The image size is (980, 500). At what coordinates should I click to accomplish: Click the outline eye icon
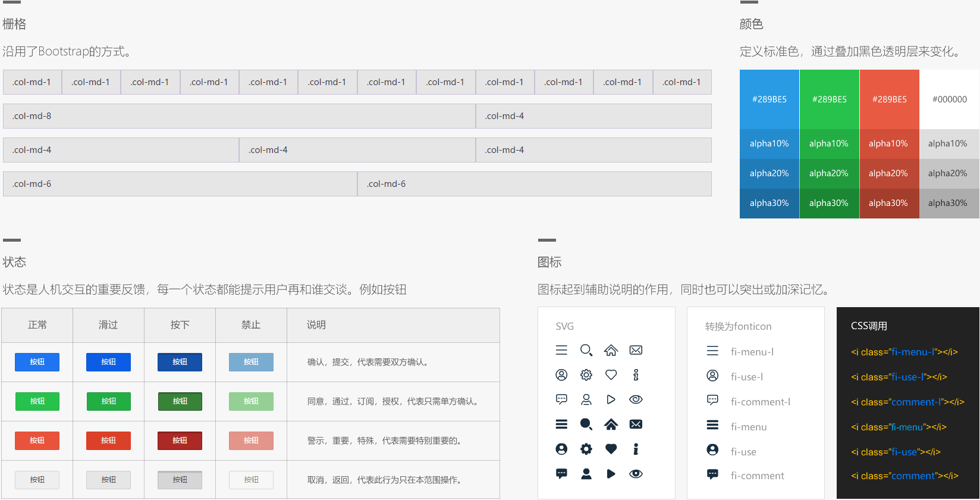tap(636, 399)
